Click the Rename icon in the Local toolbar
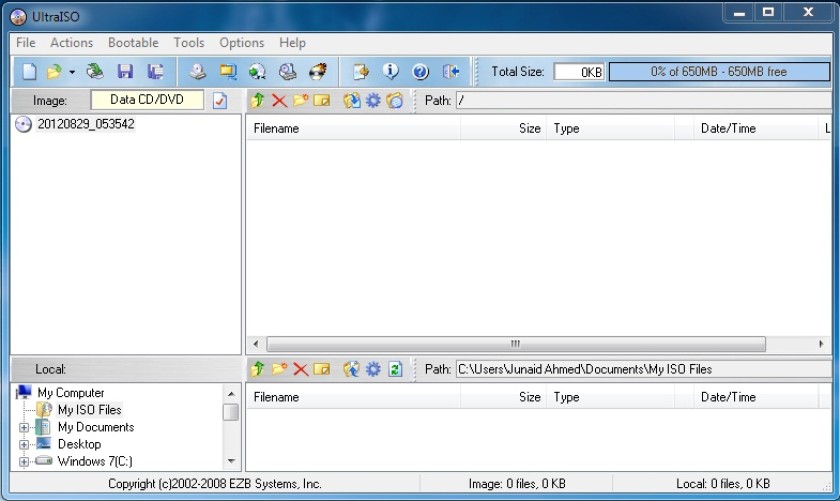The width and height of the screenshot is (840, 501). 321,369
